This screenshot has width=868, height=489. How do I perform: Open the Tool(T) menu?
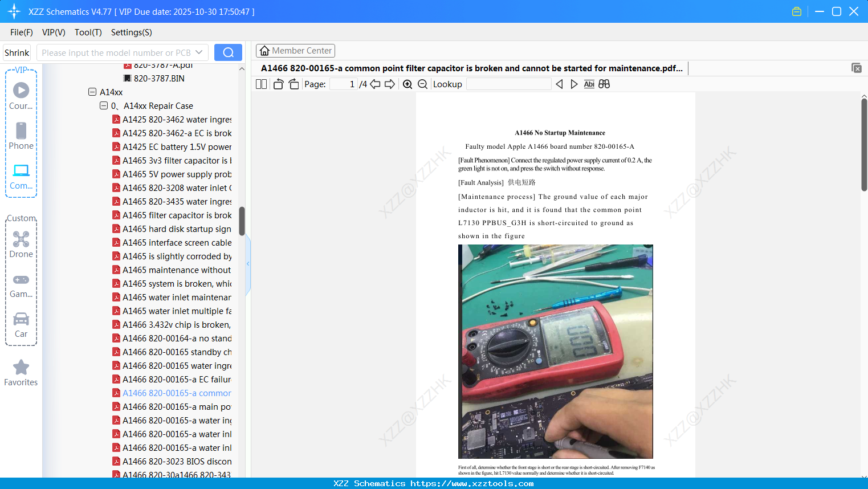(x=88, y=32)
